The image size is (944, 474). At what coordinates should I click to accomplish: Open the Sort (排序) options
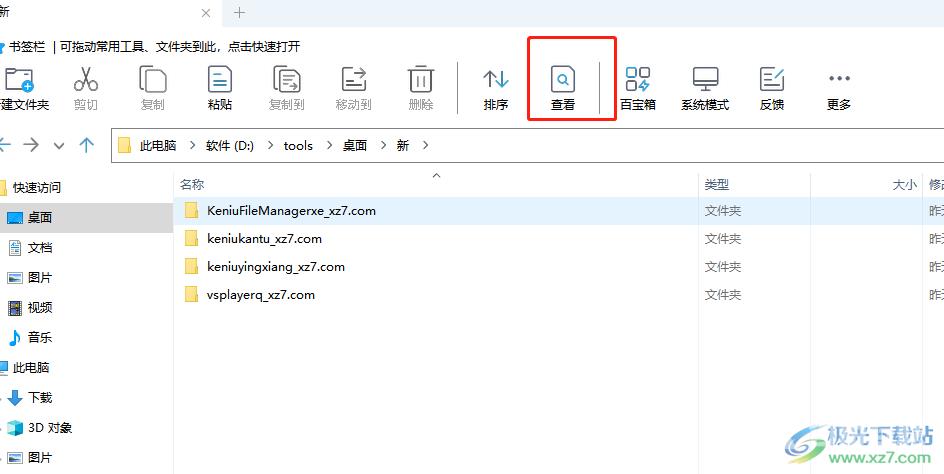[x=496, y=88]
